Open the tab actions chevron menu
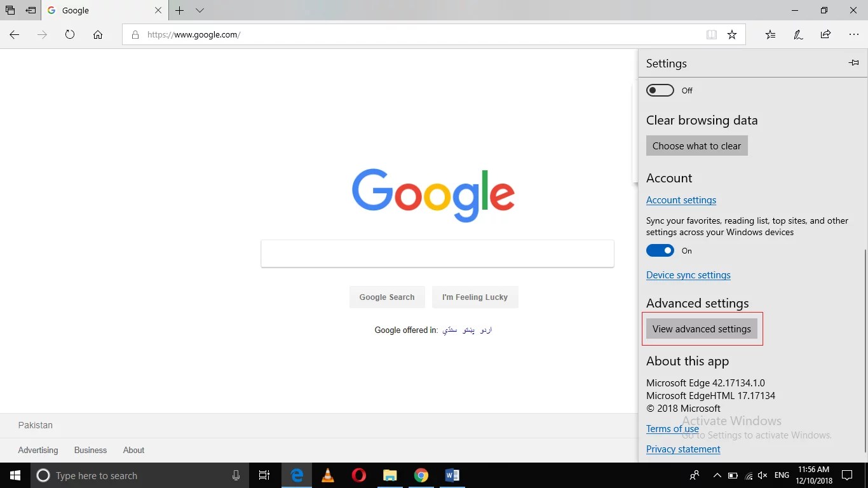Viewport: 868px width, 488px height. click(x=200, y=10)
